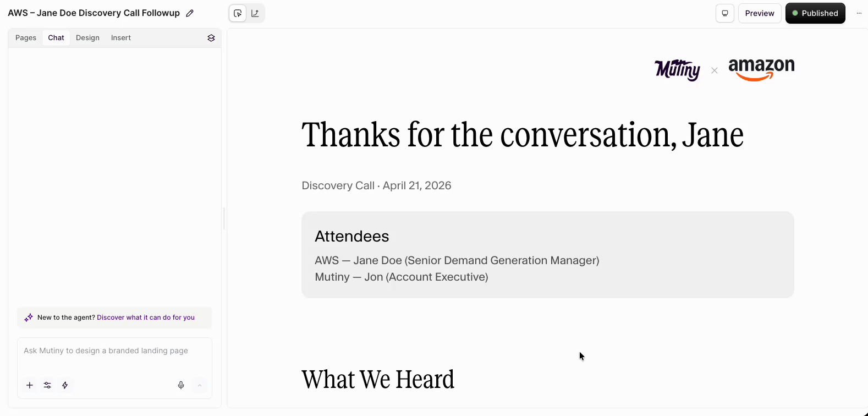Open the Published status menu
This screenshot has height=416, width=868.
click(x=815, y=13)
